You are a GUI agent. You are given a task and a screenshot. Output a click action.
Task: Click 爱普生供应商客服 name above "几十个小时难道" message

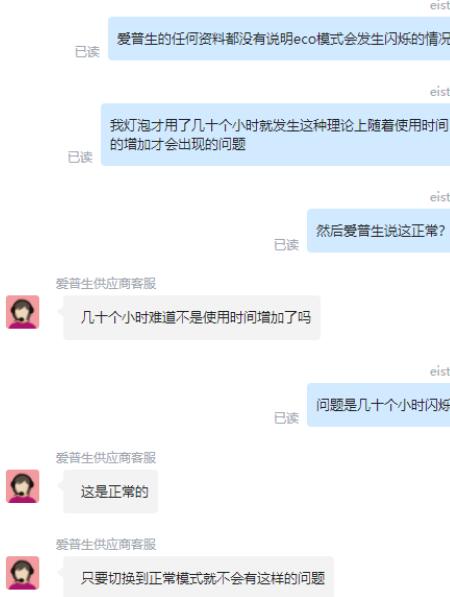click(x=106, y=283)
